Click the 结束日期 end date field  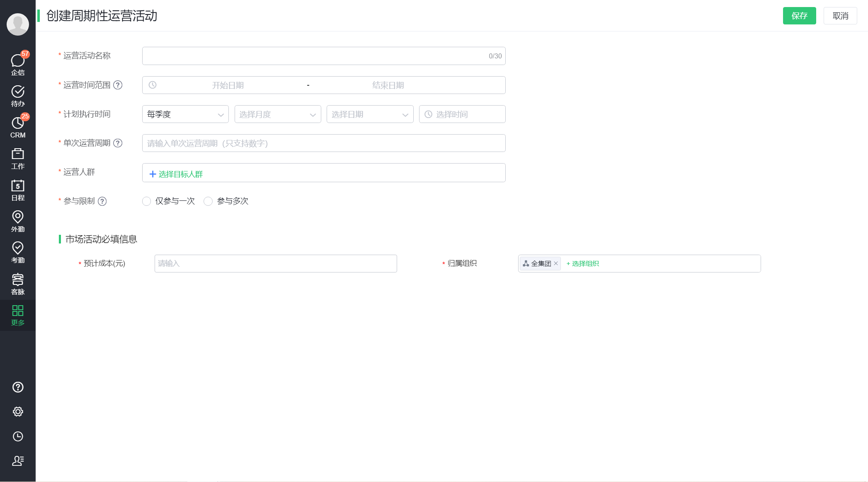coord(388,85)
